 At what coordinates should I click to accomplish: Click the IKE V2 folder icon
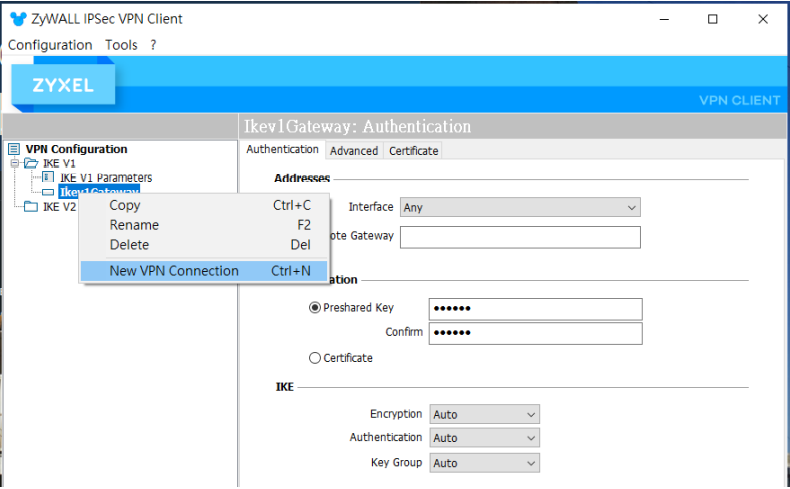pos(31,207)
